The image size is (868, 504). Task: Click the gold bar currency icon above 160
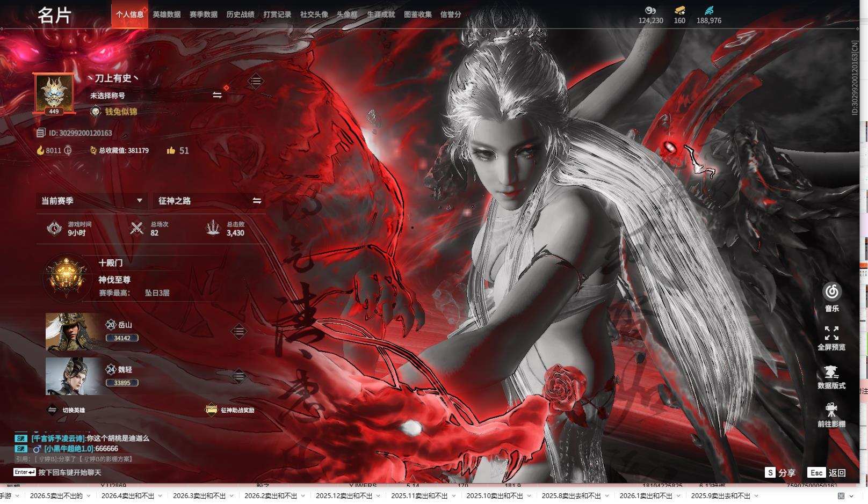[679, 10]
